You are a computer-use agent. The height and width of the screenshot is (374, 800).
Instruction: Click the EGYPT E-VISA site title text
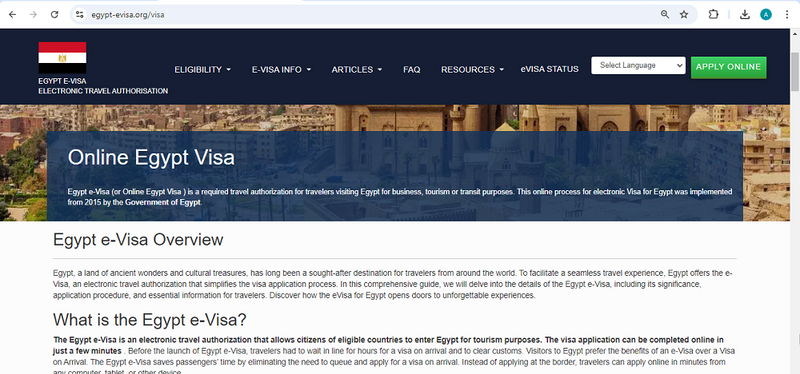pos(62,81)
